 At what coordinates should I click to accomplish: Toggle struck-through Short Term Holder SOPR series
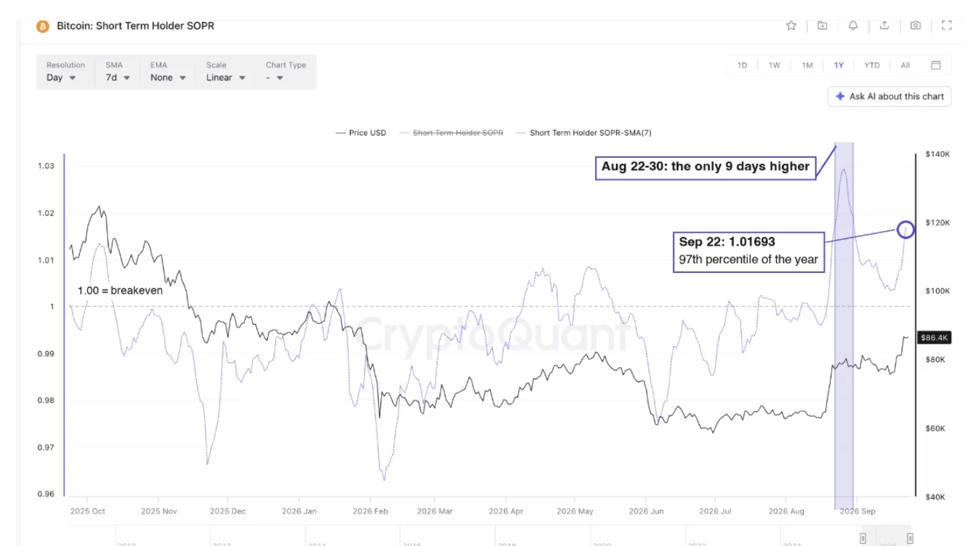pos(451,132)
